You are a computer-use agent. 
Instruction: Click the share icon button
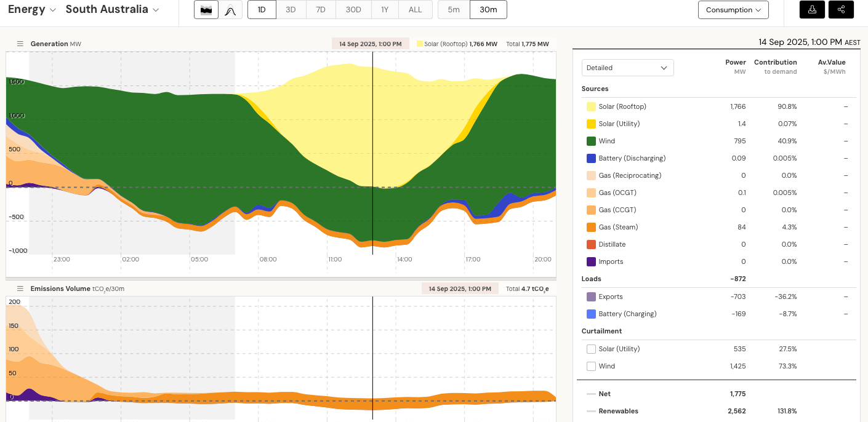[x=841, y=10]
